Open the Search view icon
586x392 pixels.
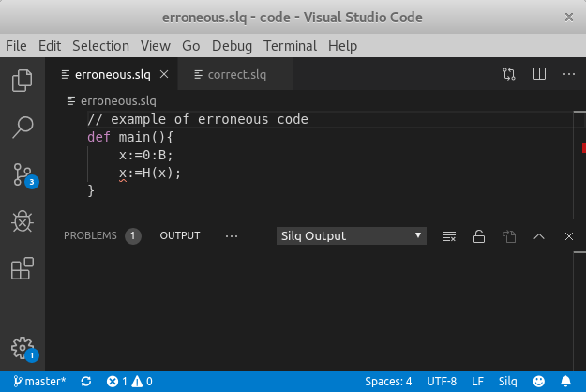(x=22, y=128)
